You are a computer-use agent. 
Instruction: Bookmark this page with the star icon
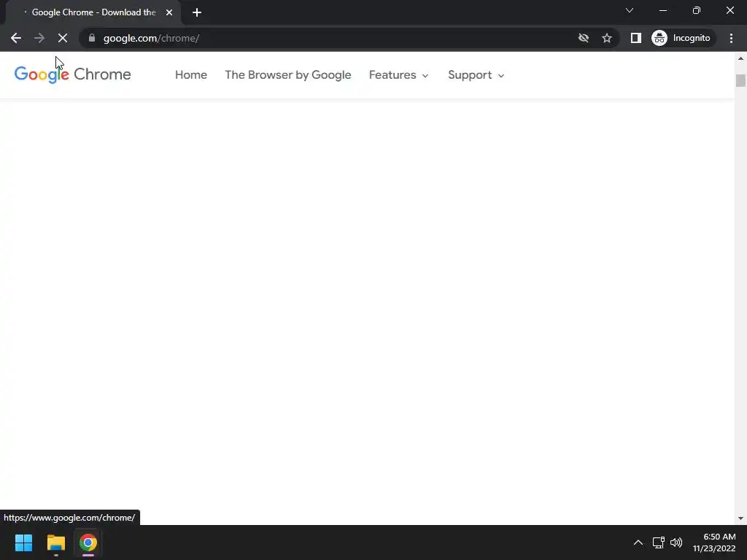(x=606, y=38)
